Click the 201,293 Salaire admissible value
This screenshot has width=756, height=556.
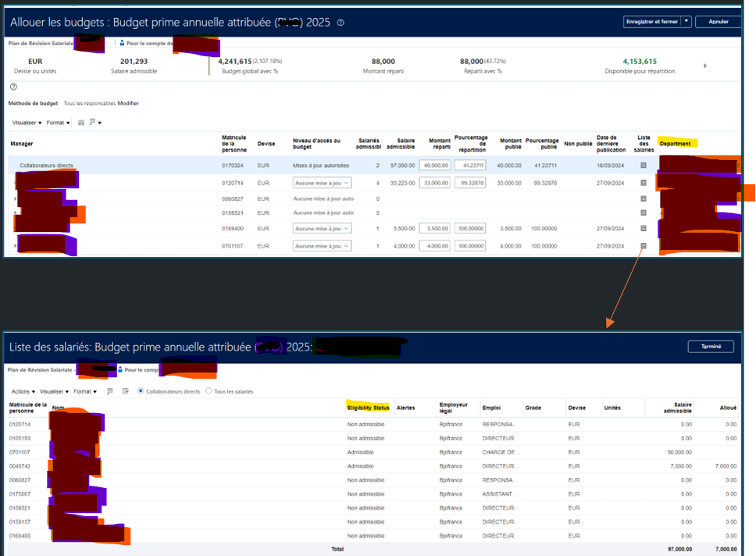coord(134,61)
